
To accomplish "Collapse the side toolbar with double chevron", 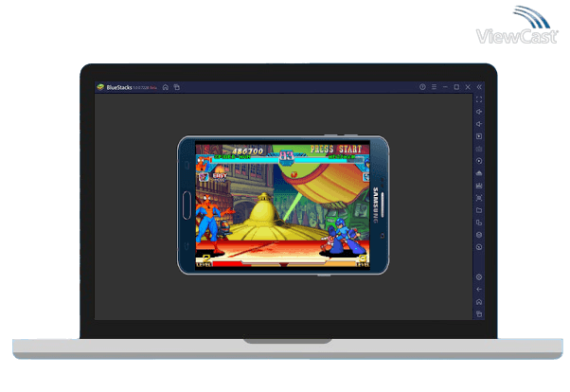I will tap(479, 87).
